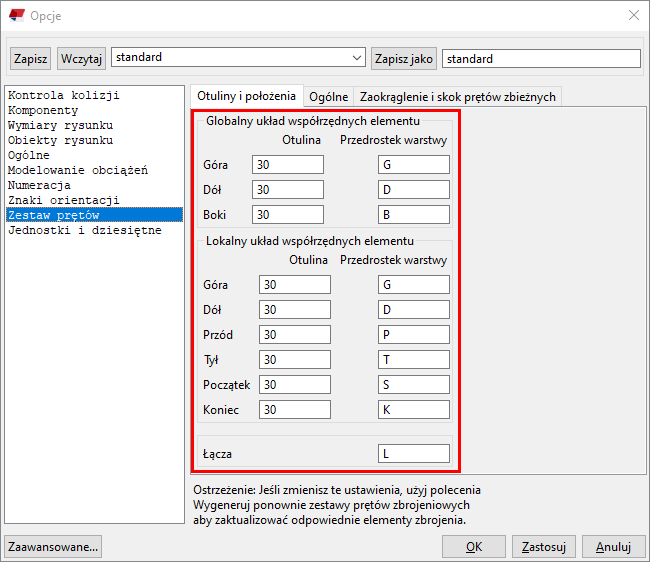Select Jednostki i dziesiętne entry
650x562 pixels.
[x=84, y=230]
